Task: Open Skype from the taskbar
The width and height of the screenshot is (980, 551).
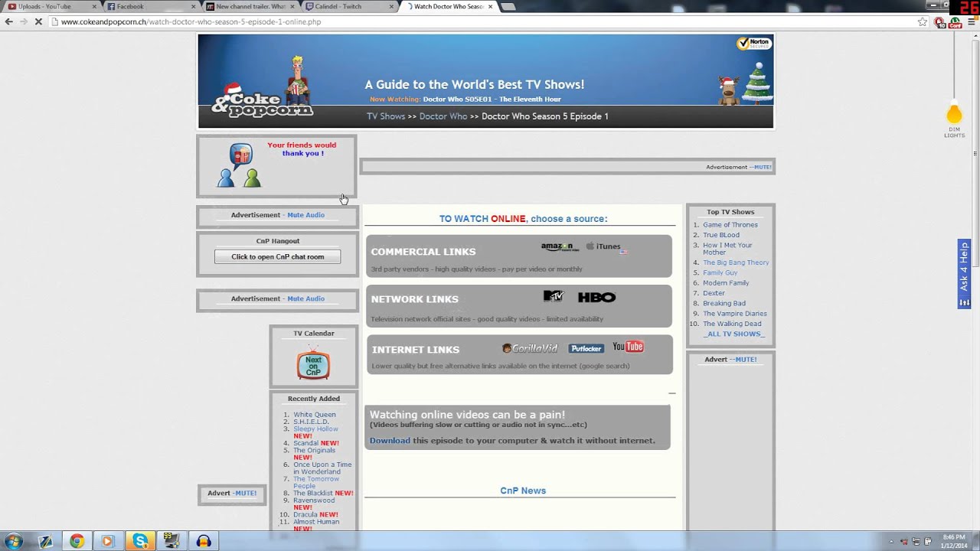Action: (140, 541)
